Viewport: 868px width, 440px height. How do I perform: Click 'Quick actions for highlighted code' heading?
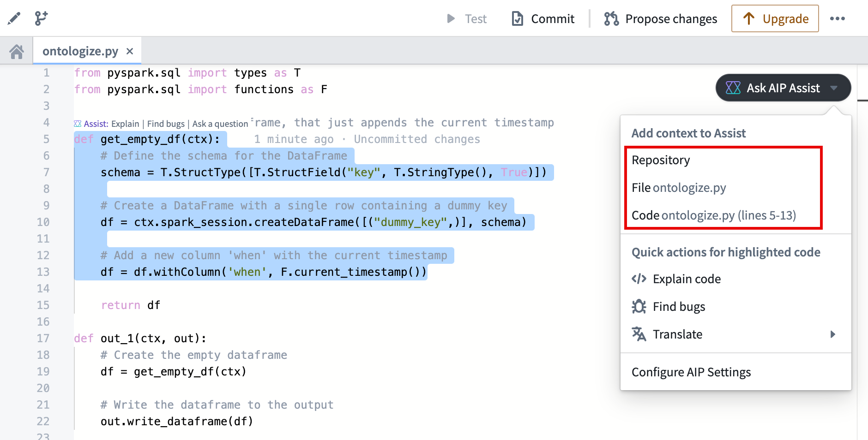[x=726, y=252]
